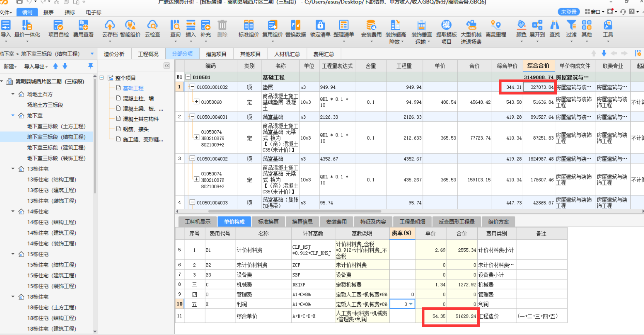Viewport: 644px width, 335px height.
Task: Open the 工具 tools icon
Action: coord(608,25)
